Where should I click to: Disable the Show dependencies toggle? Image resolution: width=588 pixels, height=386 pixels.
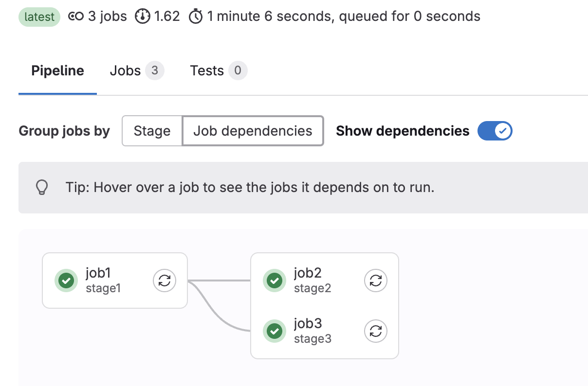pos(495,131)
